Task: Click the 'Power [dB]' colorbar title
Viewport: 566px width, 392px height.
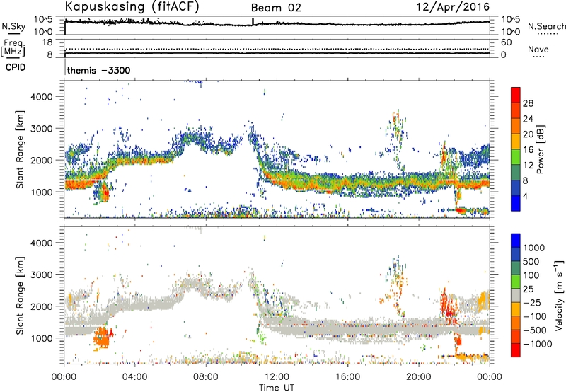Action: 540,149
